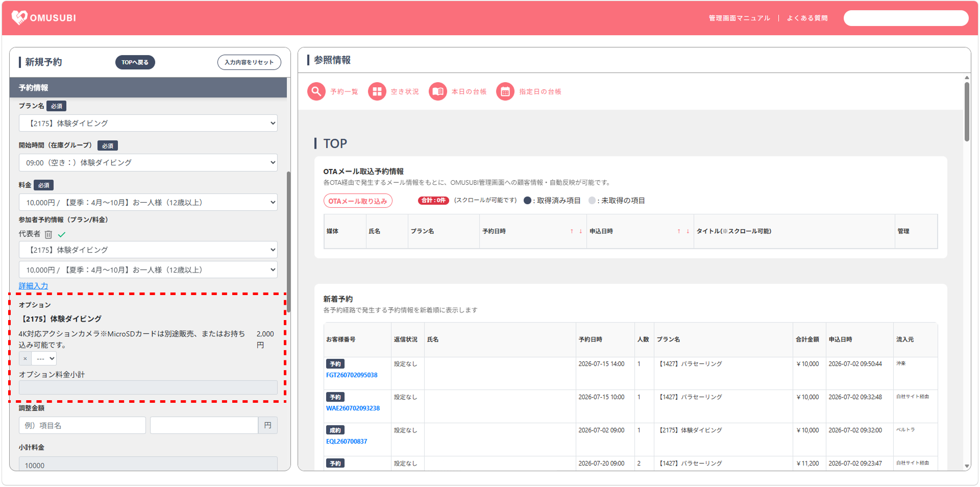Screen dimensions: 980x487
Task: Open the 予約一覧 magnifier icon
Action: [x=316, y=91]
